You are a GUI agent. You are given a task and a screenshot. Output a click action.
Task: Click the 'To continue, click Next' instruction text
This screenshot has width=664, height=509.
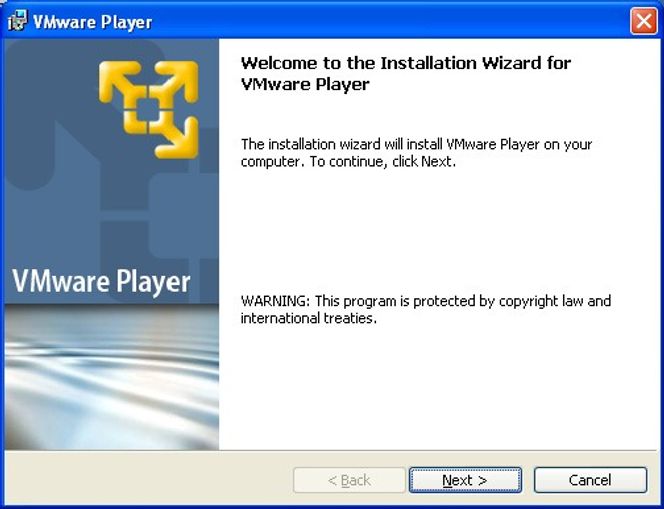pos(382,162)
